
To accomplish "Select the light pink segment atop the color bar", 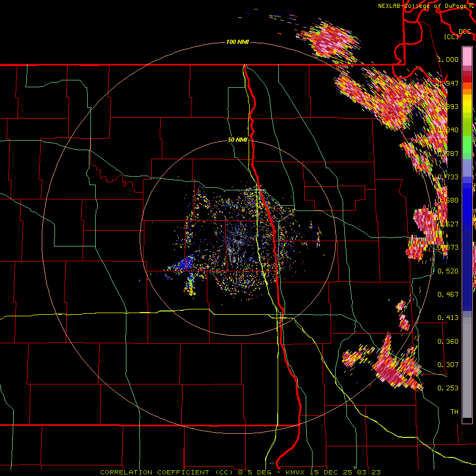I will [x=467, y=56].
